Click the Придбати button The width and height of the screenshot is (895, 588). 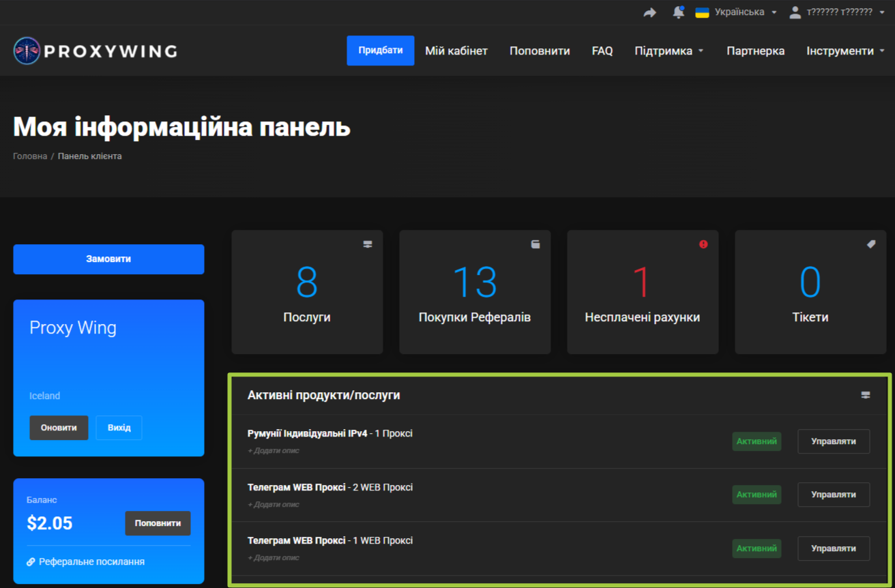click(x=380, y=50)
